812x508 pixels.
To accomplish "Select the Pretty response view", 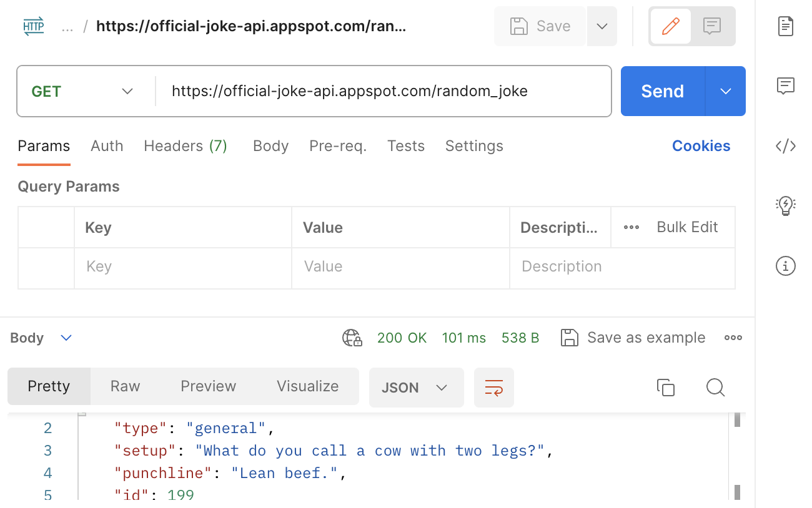I will tap(49, 386).
